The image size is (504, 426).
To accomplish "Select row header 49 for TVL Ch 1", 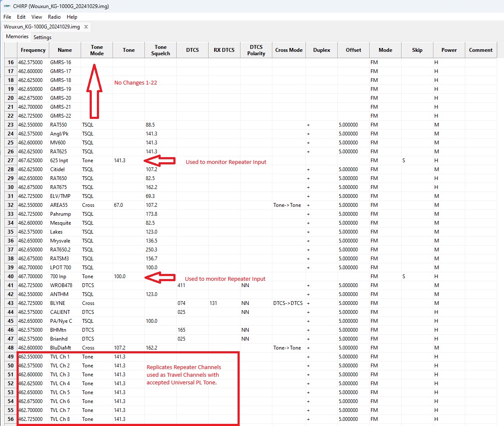I will 11,357.
